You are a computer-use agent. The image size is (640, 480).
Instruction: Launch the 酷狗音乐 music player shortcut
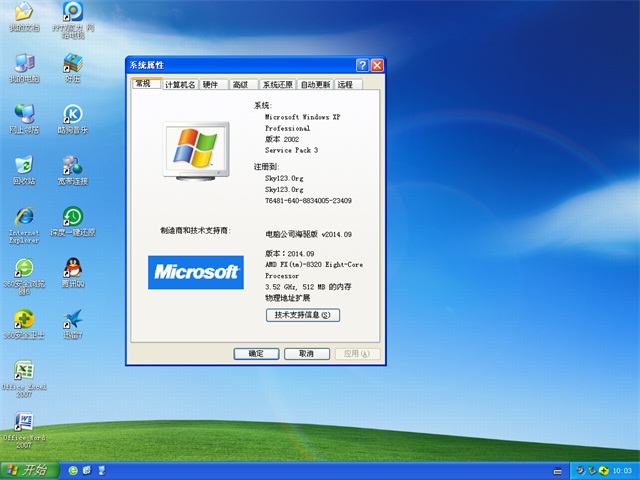coord(72,115)
